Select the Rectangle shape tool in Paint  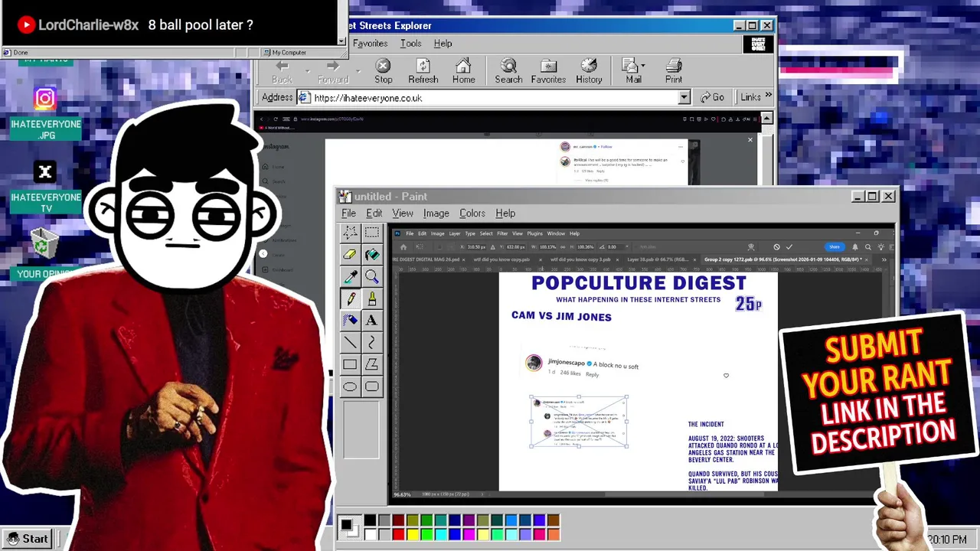pyautogui.click(x=350, y=364)
